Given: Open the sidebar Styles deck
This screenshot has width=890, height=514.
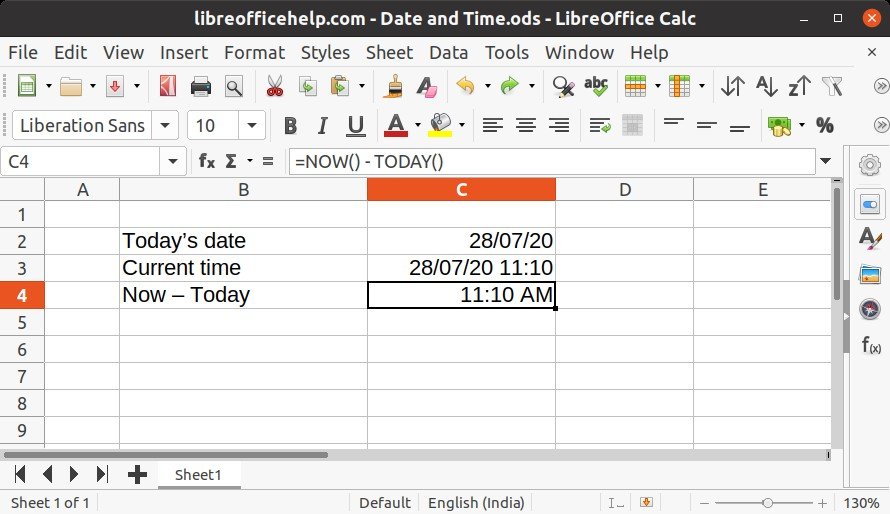Looking at the screenshot, I should pyautogui.click(x=870, y=238).
